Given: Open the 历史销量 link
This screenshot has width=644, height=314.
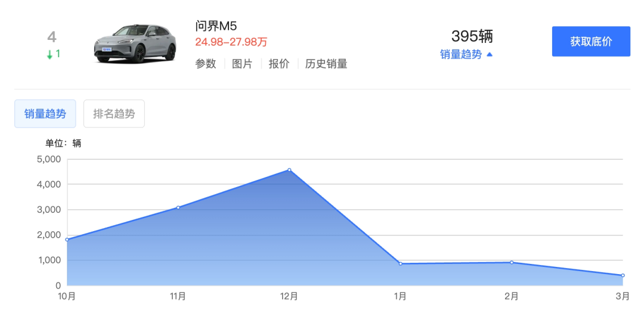Looking at the screenshot, I should click(x=326, y=64).
